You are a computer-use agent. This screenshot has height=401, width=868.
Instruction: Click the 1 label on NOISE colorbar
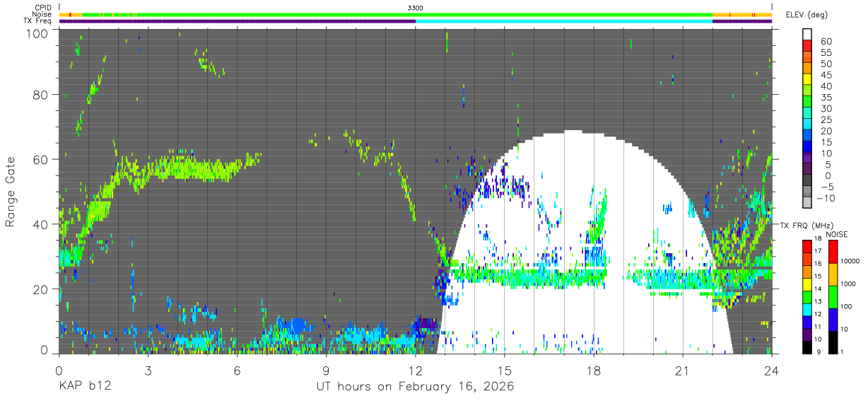[x=842, y=352]
